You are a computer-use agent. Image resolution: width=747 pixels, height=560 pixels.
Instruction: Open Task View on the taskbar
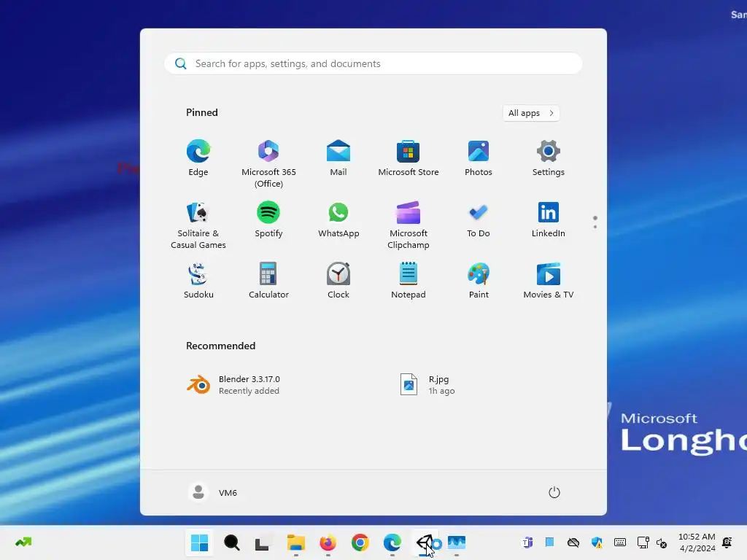coord(263,542)
